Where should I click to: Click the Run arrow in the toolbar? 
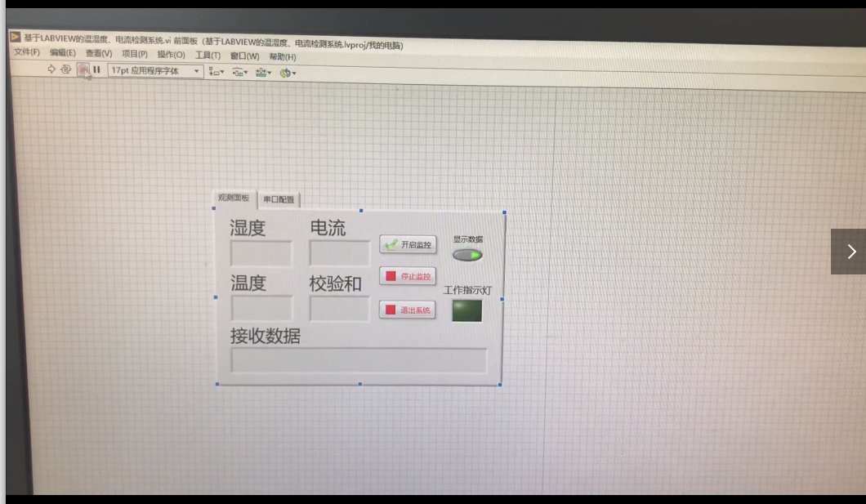pyautogui.click(x=51, y=69)
